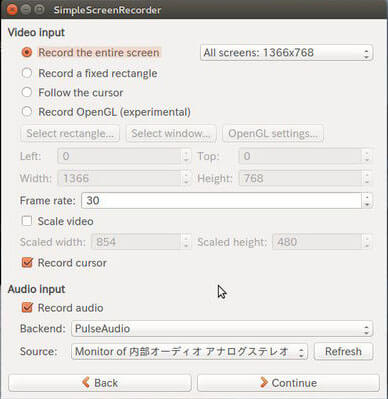Viewport: 388px width, 399px height.
Task: Click the Scaled width stepper arrows
Action: pos(186,242)
